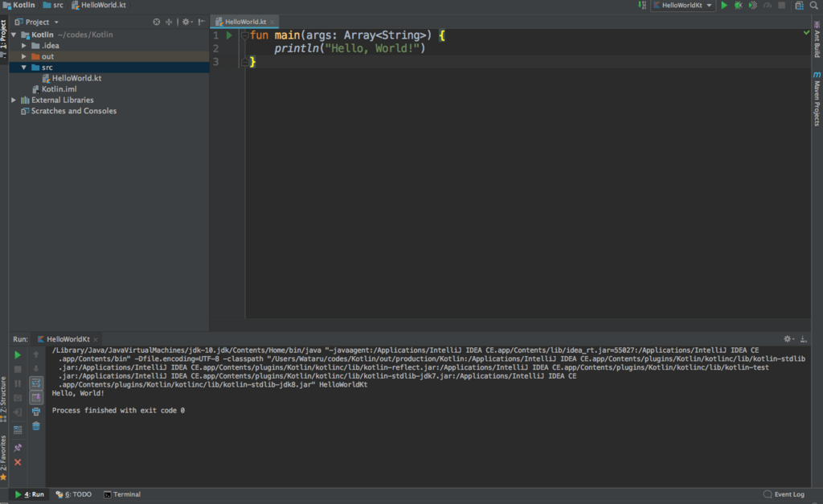Open the 2: Favorites side tab

point(4,457)
